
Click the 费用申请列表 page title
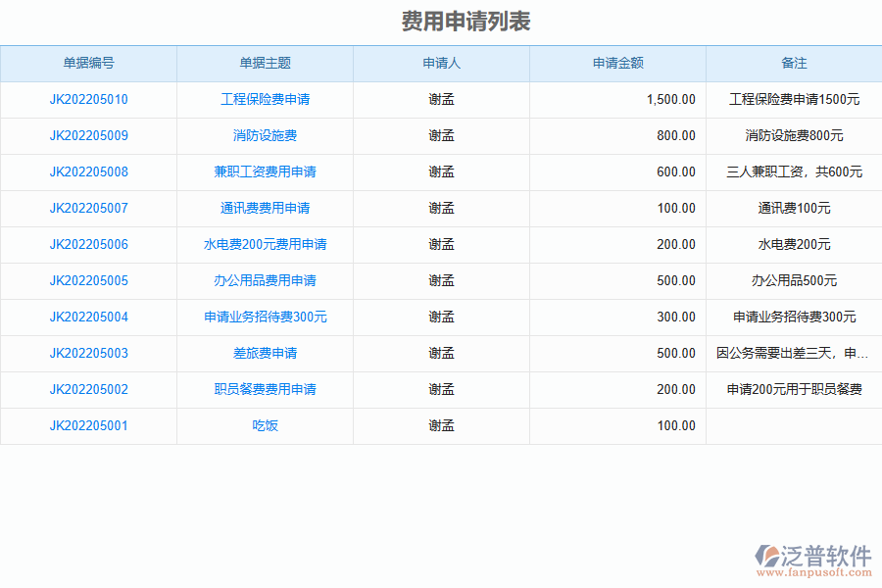(x=466, y=22)
